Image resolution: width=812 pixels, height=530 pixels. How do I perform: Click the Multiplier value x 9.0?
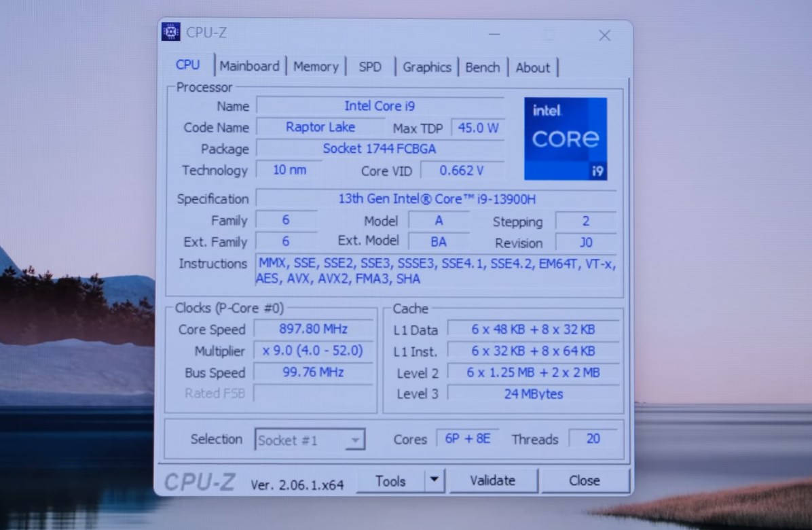coord(313,351)
